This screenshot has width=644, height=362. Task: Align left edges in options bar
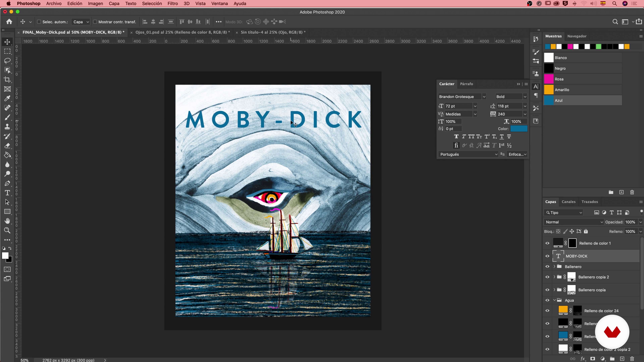click(145, 22)
